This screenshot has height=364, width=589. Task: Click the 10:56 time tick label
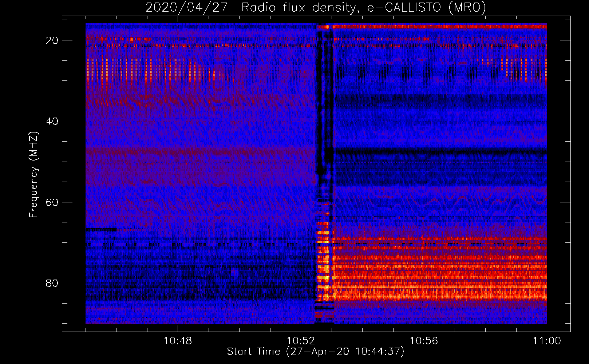tap(424, 341)
